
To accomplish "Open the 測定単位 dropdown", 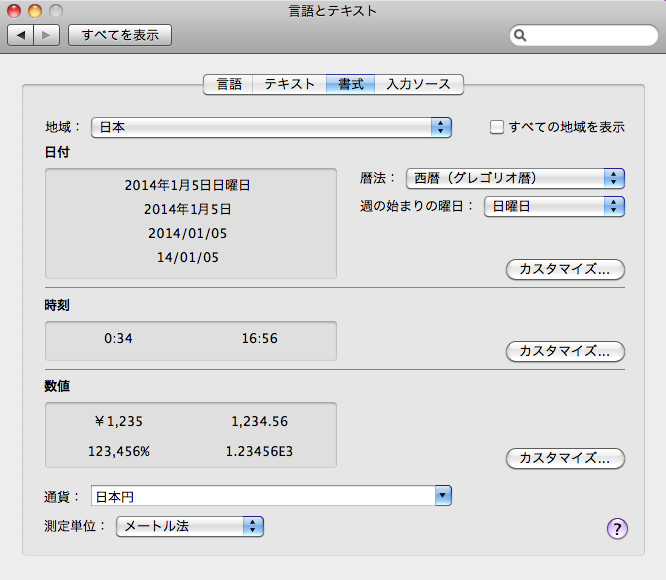I will pos(190,525).
